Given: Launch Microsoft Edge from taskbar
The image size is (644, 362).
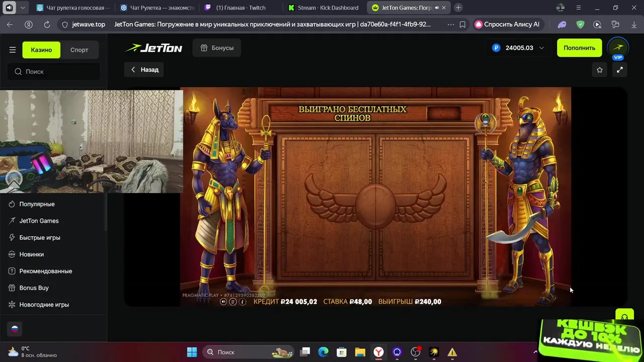Looking at the screenshot, I should [323, 352].
